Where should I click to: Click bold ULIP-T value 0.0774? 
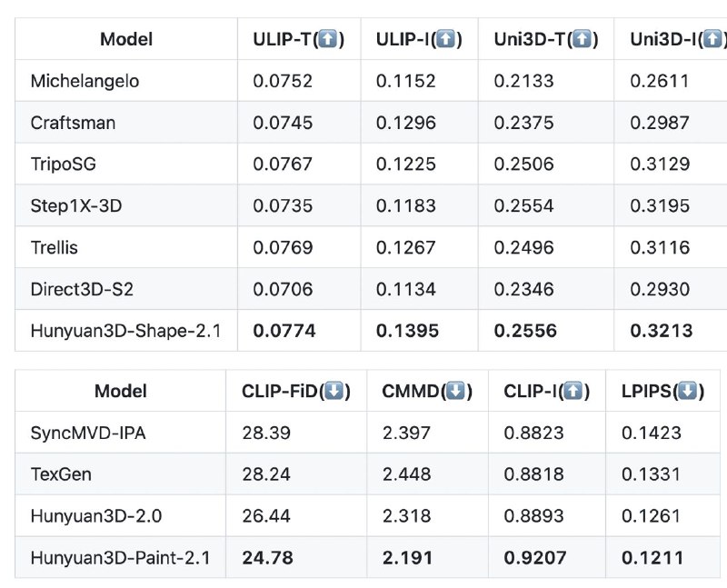click(x=284, y=331)
